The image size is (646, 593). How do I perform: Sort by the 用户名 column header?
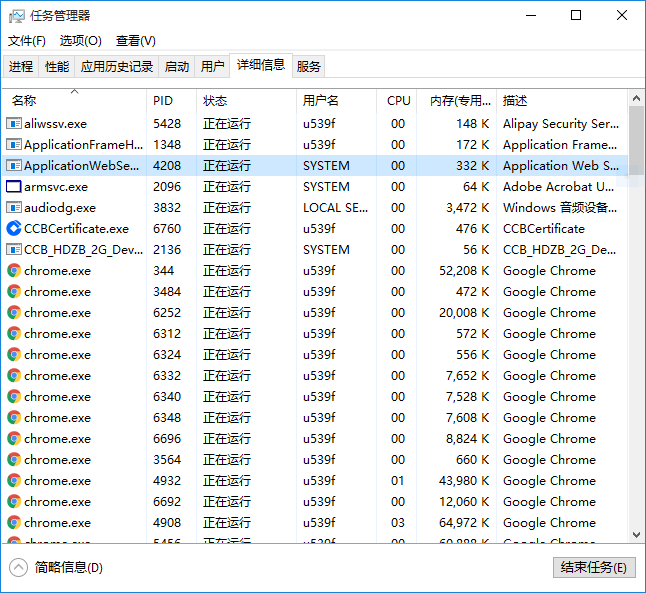336,101
